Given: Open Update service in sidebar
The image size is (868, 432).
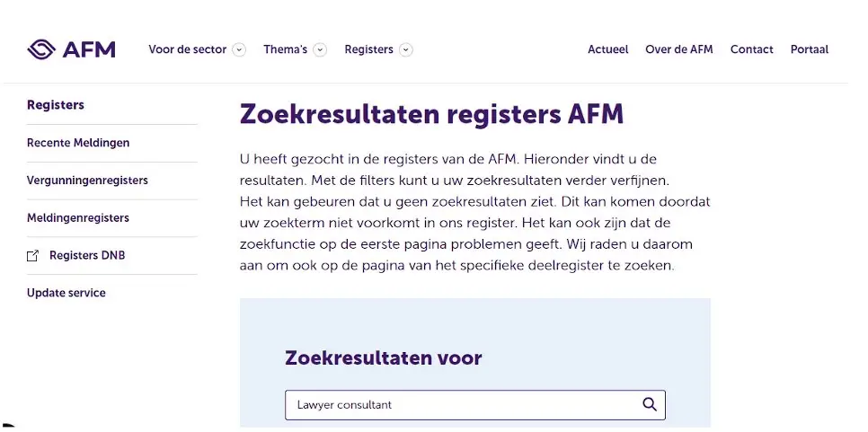Looking at the screenshot, I should click(66, 293).
